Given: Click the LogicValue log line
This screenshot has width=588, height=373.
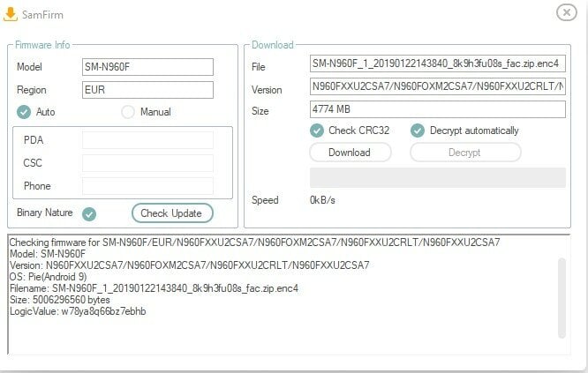Looking at the screenshot, I should [x=78, y=311].
